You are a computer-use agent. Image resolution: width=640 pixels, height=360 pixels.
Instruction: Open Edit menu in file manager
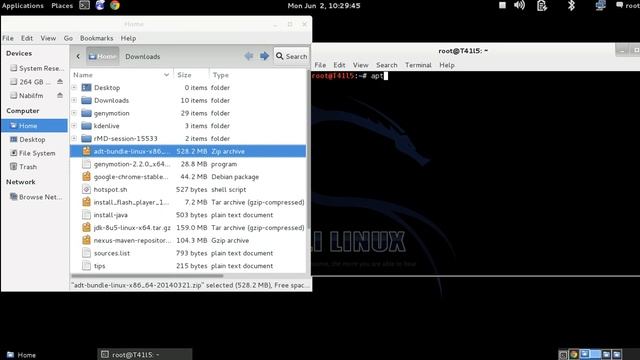27,38
